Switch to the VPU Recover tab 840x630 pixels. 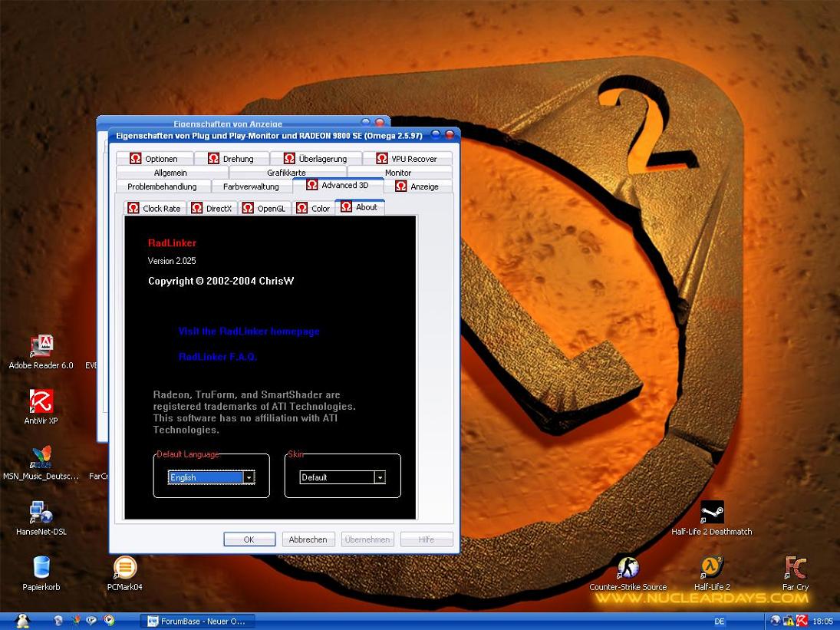coord(407,159)
